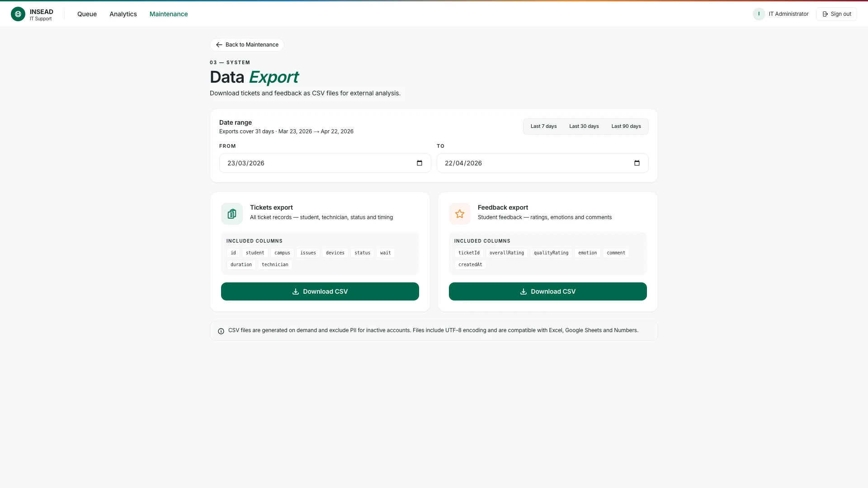Click the back arrow icon to Maintenance
The width and height of the screenshot is (868, 488).
pos(219,45)
